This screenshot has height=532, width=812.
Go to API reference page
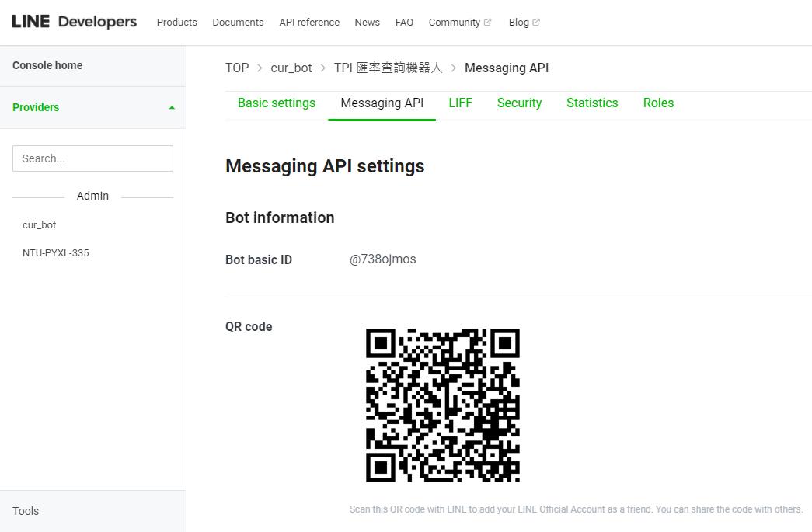point(309,23)
